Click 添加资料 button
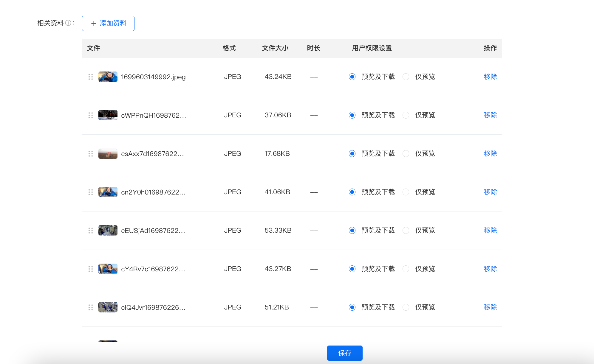Image resolution: width=594 pixels, height=364 pixels. 108,23
